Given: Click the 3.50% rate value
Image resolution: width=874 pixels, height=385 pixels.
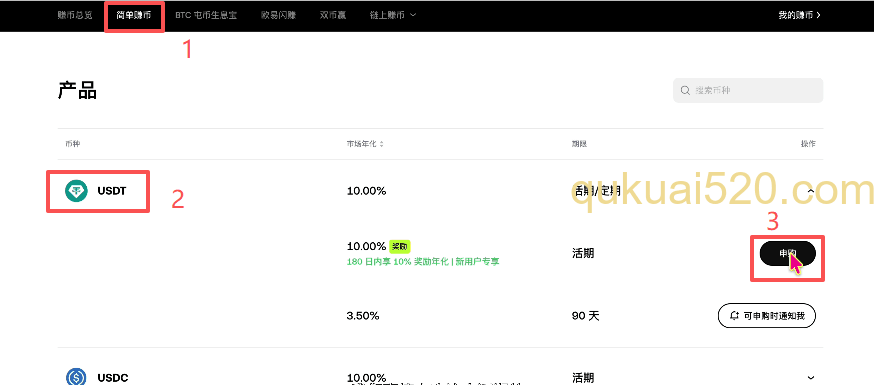Looking at the screenshot, I should point(363,316).
